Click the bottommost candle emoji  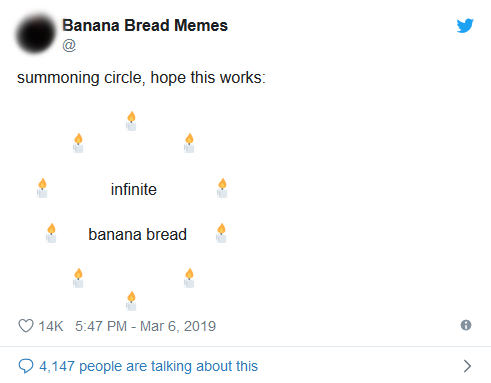pos(131,301)
